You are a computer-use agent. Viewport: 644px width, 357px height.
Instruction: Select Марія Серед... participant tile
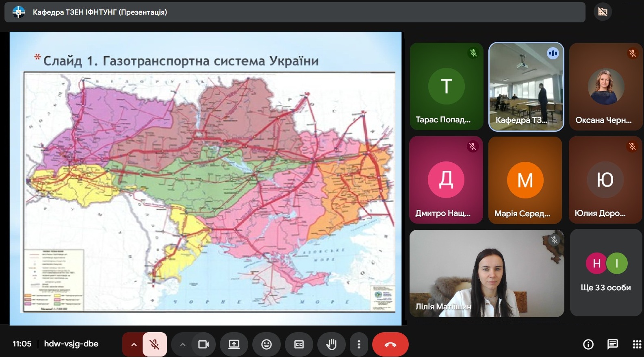[x=525, y=180]
